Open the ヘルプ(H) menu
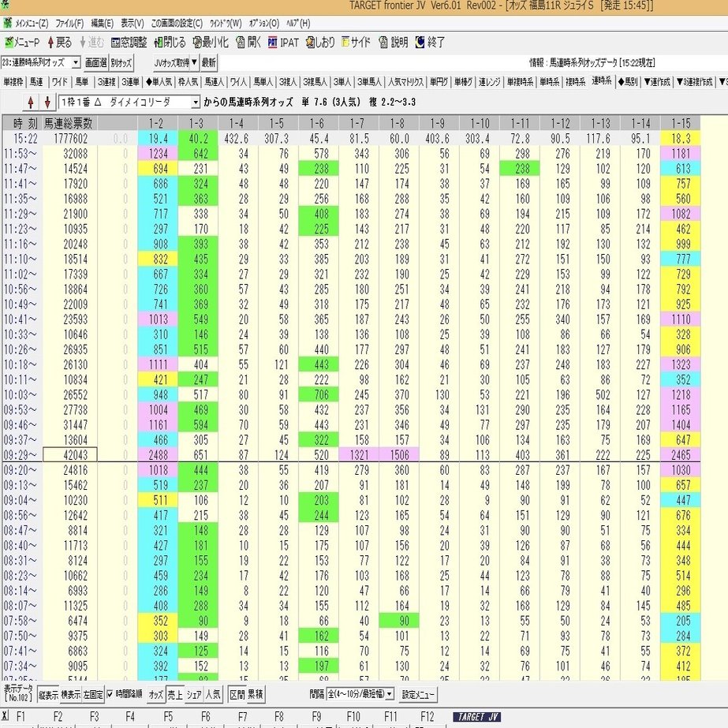 (x=298, y=23)
